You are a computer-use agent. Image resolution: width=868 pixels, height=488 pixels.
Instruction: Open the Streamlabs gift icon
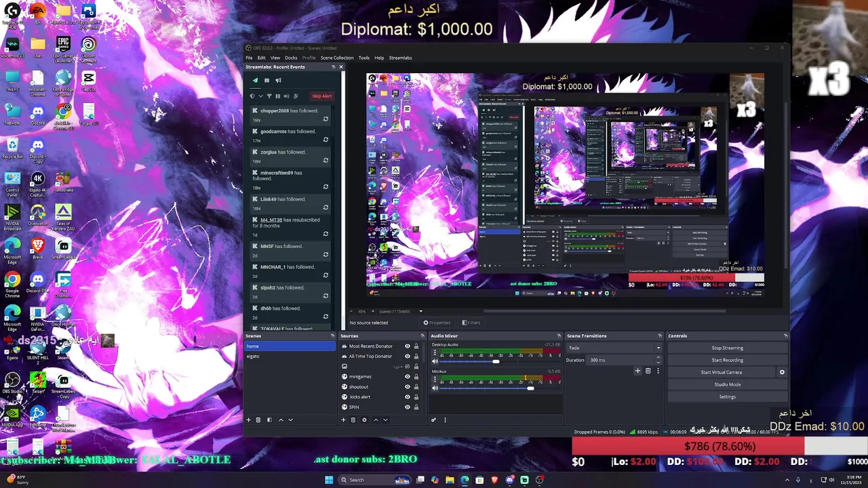[267, 80]
